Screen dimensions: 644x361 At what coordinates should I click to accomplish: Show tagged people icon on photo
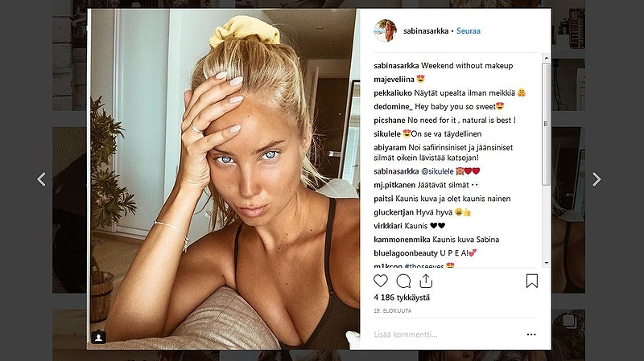(x=98, y=337)
